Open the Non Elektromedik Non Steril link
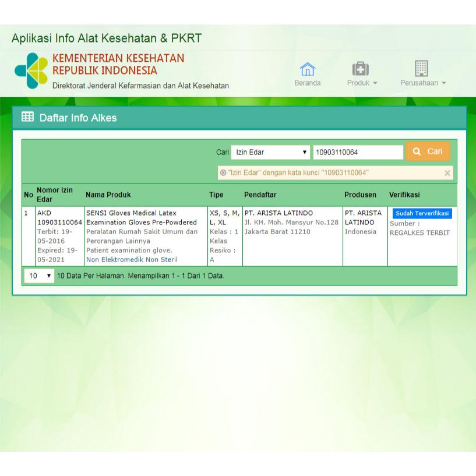Image resolution: width=476 pixels, height=476 pixels. [132, 260]
